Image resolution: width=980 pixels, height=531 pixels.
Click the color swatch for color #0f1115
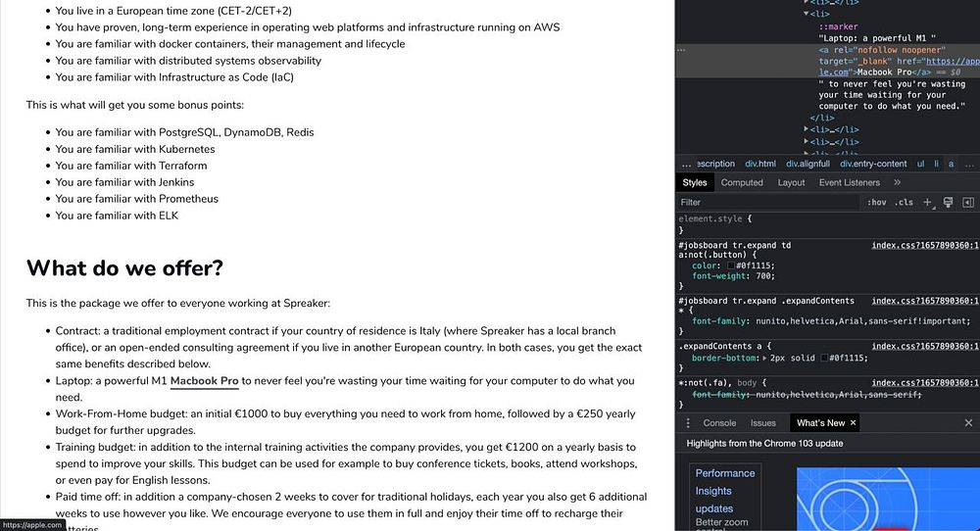tap(730, 265)
